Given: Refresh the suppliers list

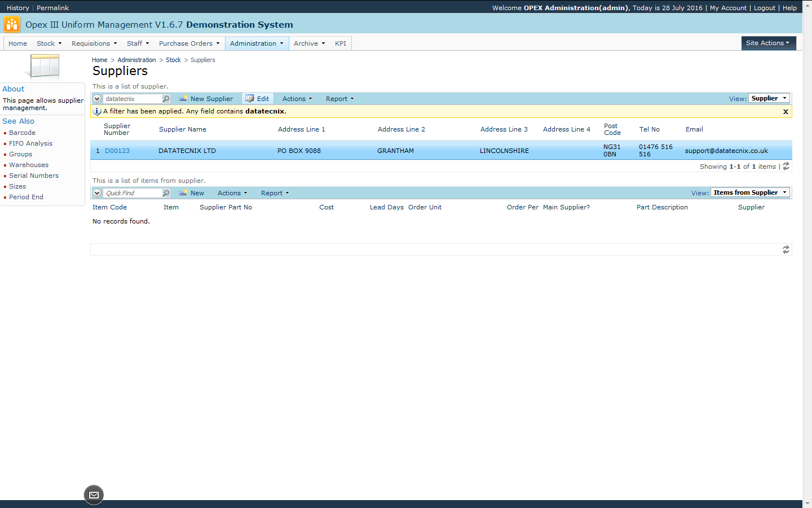Looking at the screenshot, I should [x=786, y=166].
